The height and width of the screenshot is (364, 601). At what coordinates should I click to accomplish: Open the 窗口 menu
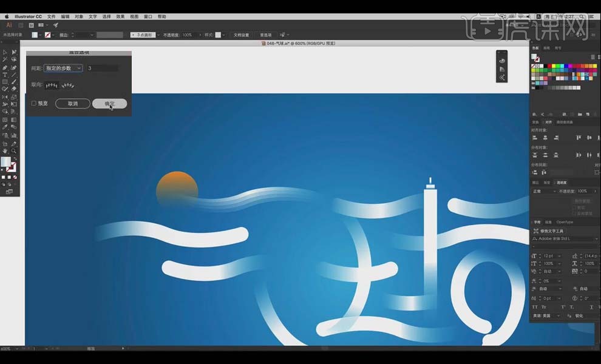pyautogui.click(x=148, y=16)
